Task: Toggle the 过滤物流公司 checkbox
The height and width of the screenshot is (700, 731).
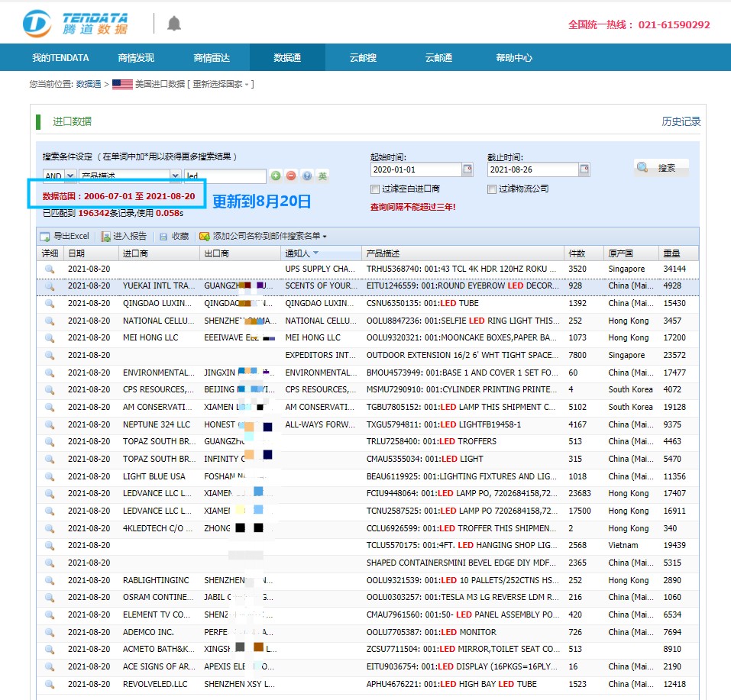Action: 491,189
